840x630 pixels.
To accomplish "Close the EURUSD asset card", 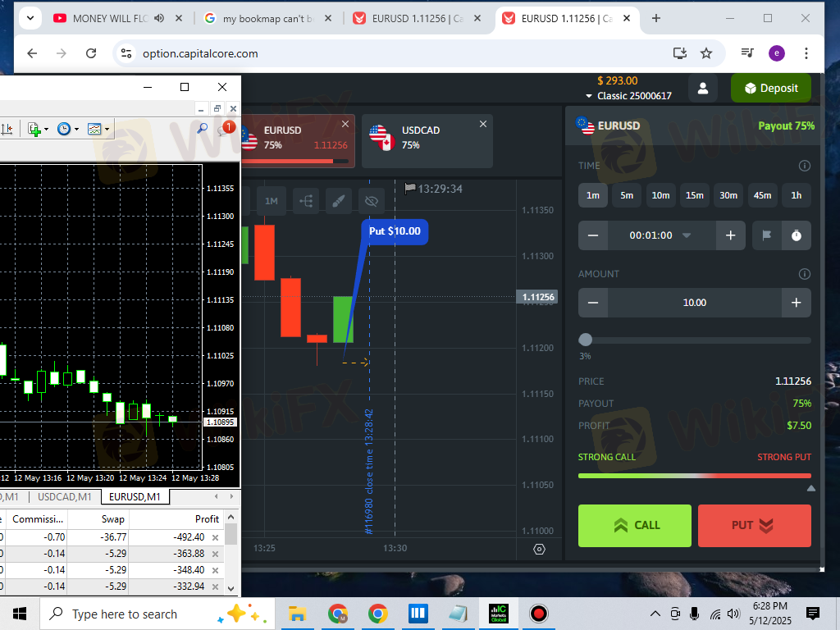I will 345,124.
